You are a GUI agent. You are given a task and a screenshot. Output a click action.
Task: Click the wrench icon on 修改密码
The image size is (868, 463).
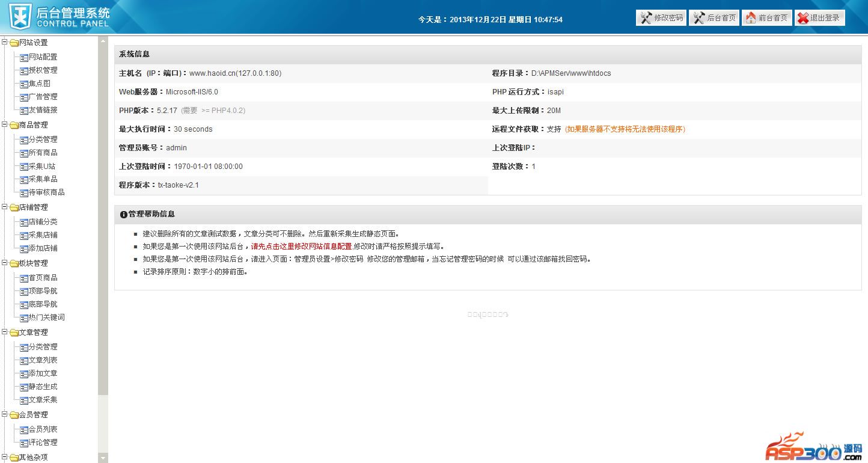tap(646, 18)
